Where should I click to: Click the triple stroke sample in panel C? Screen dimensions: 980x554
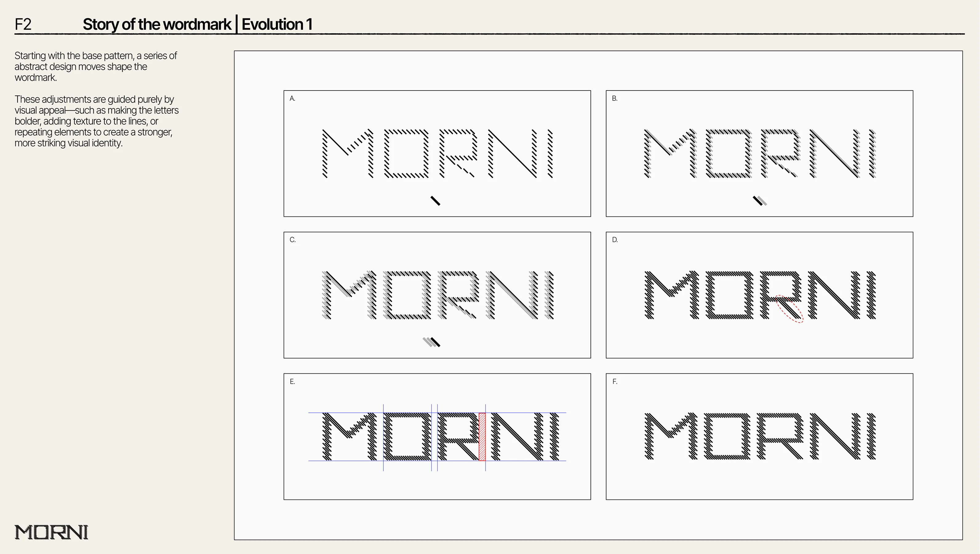coord(431,342)
